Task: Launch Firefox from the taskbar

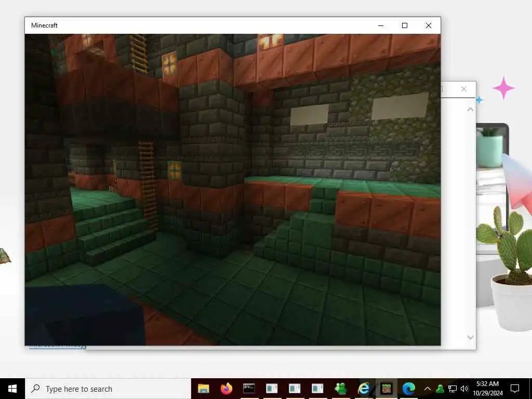Action: coord(226,389)
